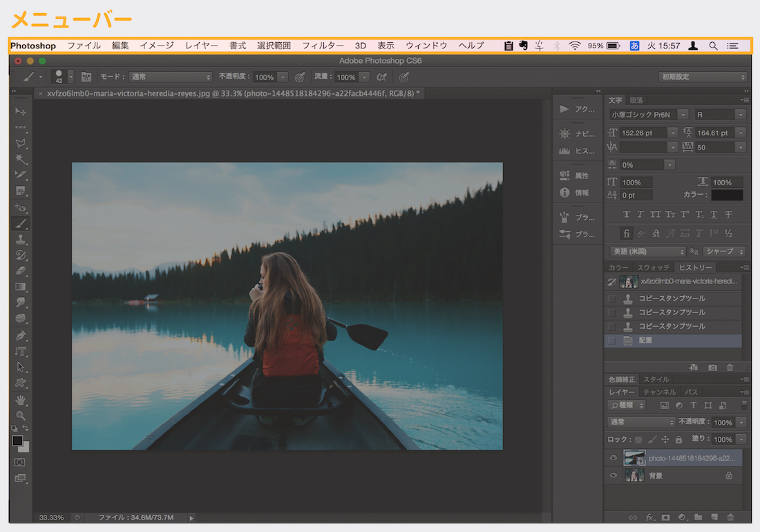Open the collapsed 属性 panel button
This screenshot has width=760, height=532.
pyautogui.click(x=574, y=175)
